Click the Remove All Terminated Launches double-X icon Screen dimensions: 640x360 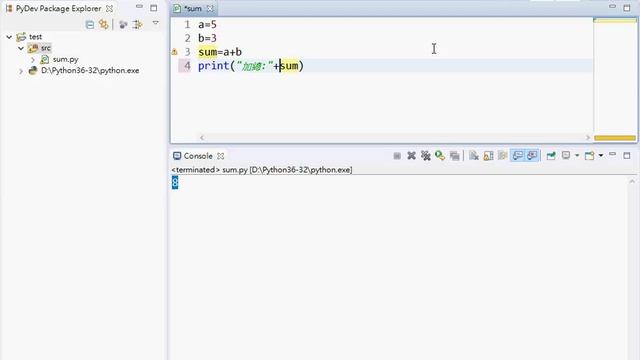point(426,156)
